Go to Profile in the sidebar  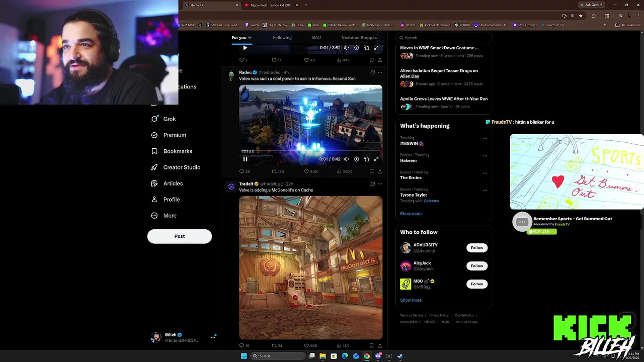[166, 200]
